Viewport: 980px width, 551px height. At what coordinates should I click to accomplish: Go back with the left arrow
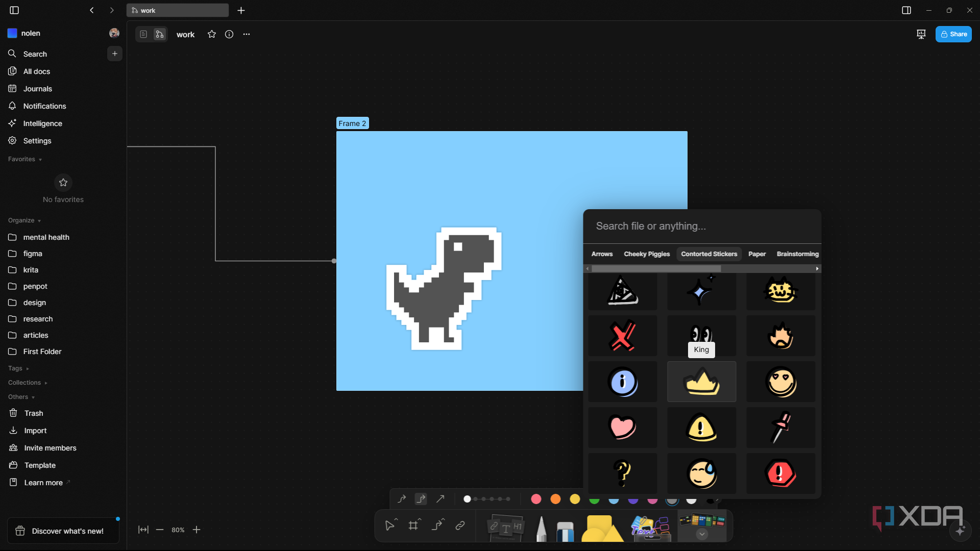tap(92, 10)
